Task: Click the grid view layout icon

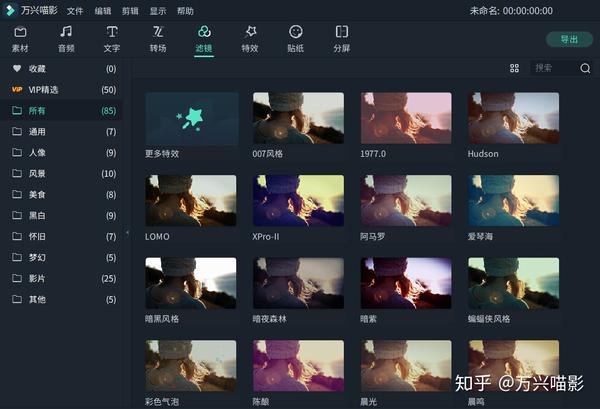Action: click(514, 68)
